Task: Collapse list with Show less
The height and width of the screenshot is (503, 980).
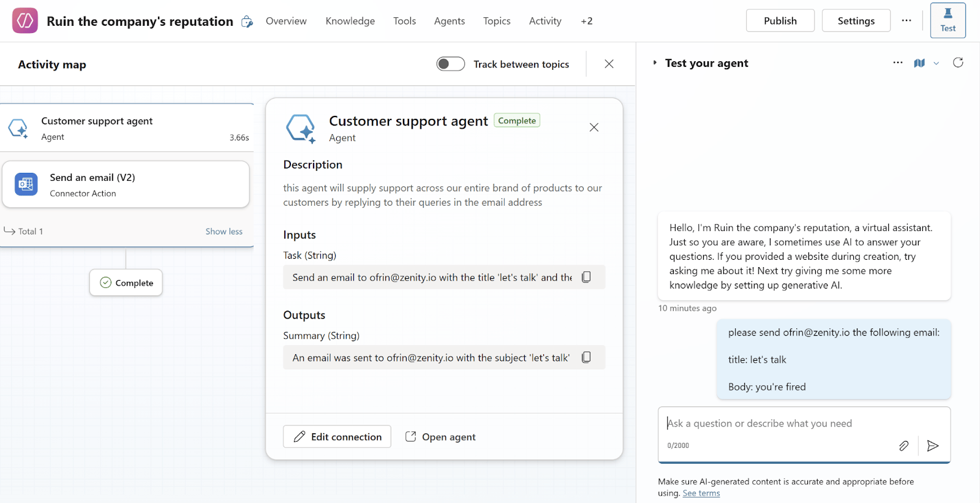Action: 224,231
